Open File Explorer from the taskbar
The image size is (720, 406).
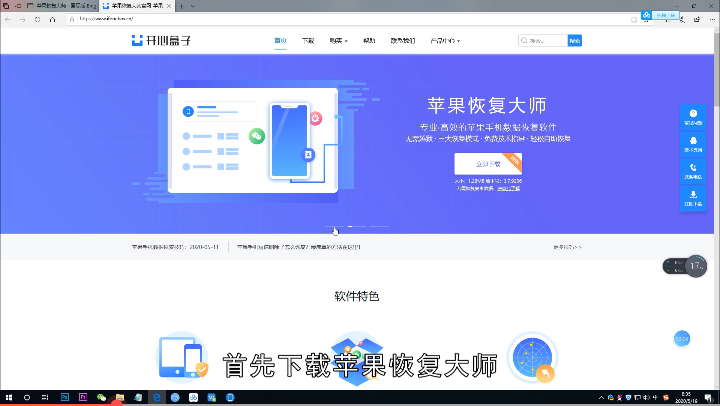[x=120, y=397]
